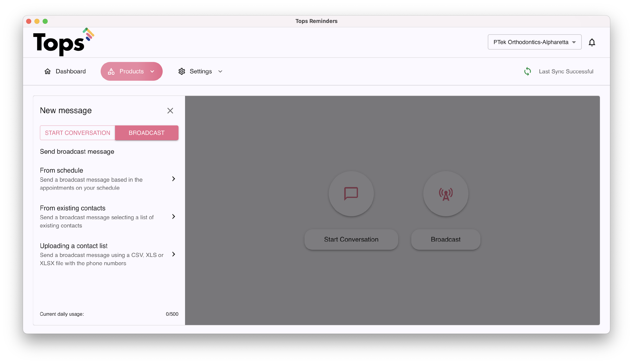Open the PTek Orthodontics-Alpharetta location dropdown
The width and height of the screenshot is (633, 364).
[x=534, y=42]
